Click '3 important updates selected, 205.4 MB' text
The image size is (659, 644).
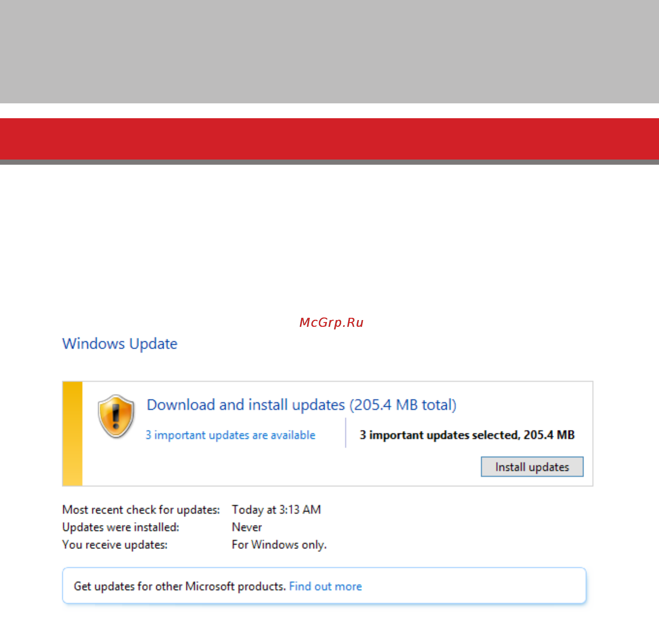pos(467,435)
